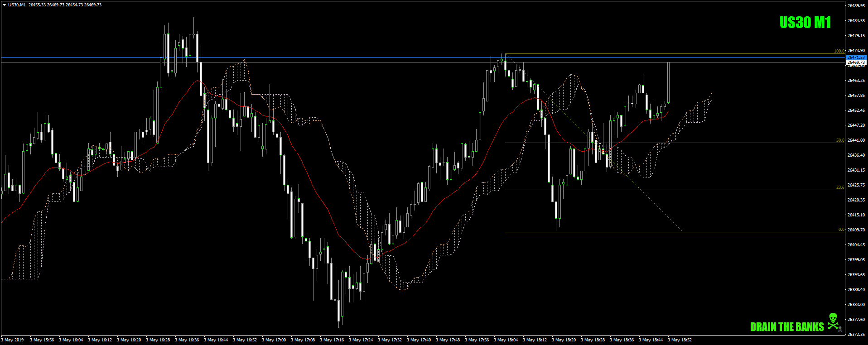Viewport: 868px width, 345px height.
Task: Click the 26372.35 price on the scale
Action: (x=856, y=335)
